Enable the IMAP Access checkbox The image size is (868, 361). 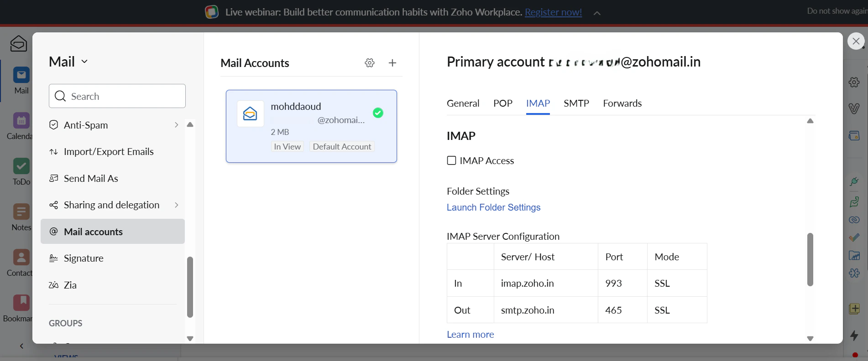[x=451, y=160]
